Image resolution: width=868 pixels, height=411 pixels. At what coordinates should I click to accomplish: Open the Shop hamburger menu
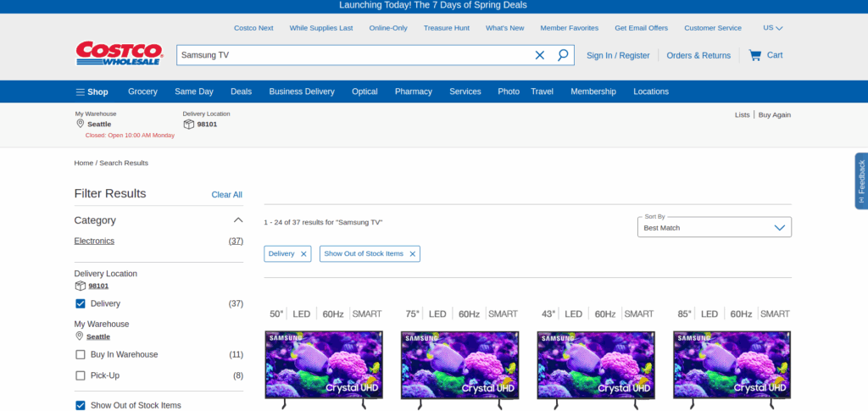tap(92, 92)
